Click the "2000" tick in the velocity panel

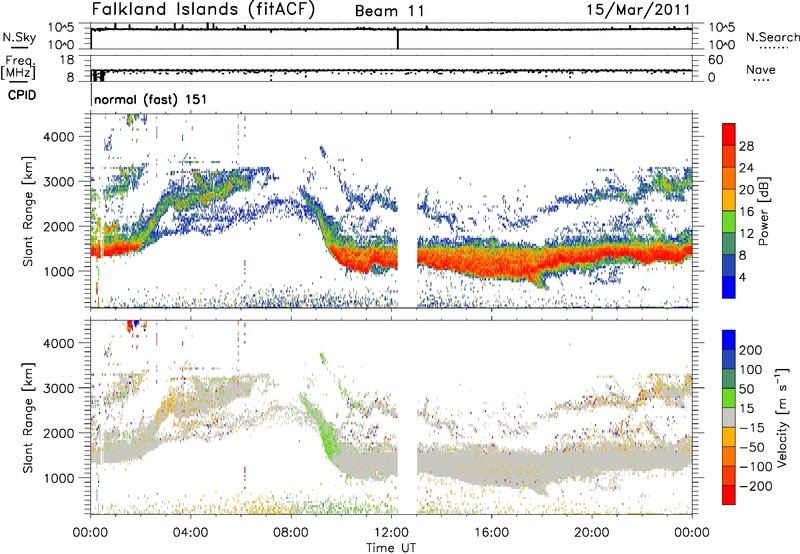tap(58, 433)
